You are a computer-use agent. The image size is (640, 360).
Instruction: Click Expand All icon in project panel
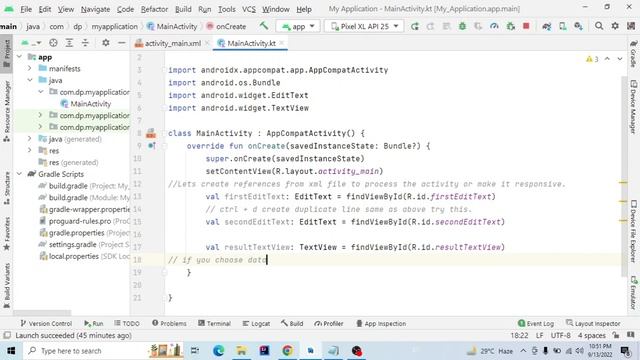point(69,43)
